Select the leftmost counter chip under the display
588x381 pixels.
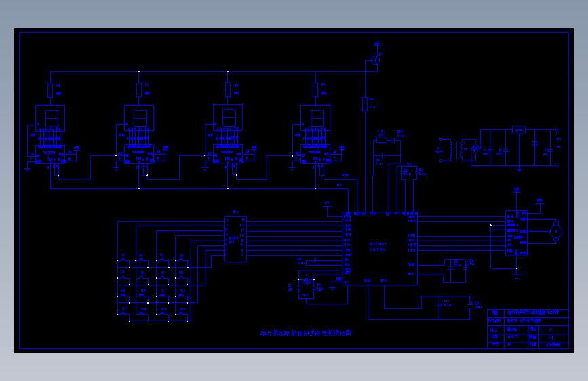pos(50,155)
